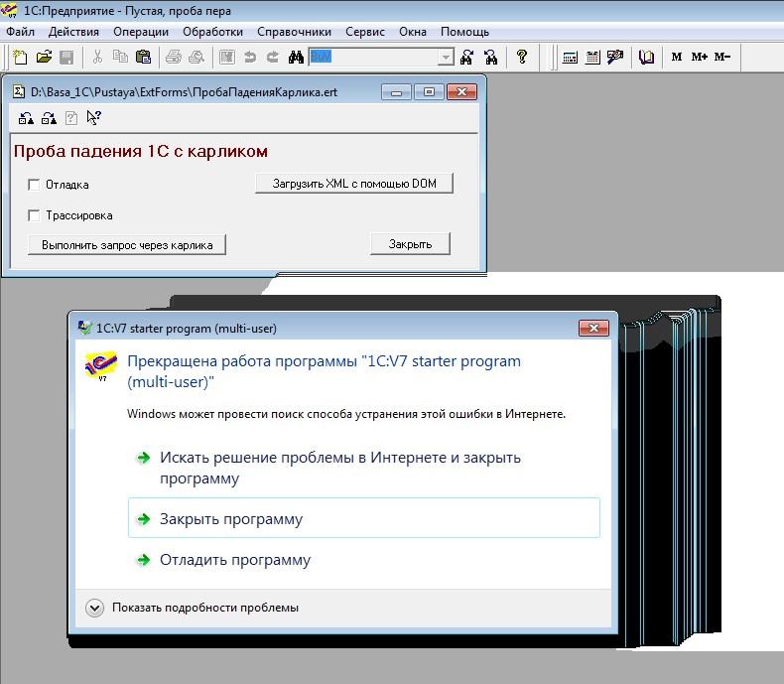
Task: Click the M+ memory add button
Action: tap(700, 58)
